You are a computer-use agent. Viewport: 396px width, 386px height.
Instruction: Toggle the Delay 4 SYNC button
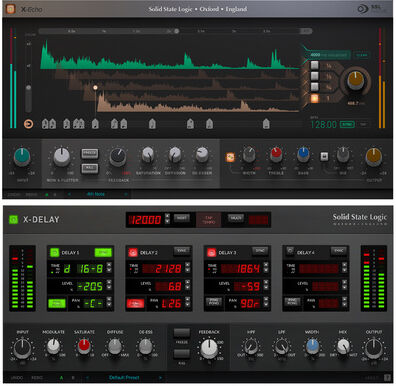[338, 251]
